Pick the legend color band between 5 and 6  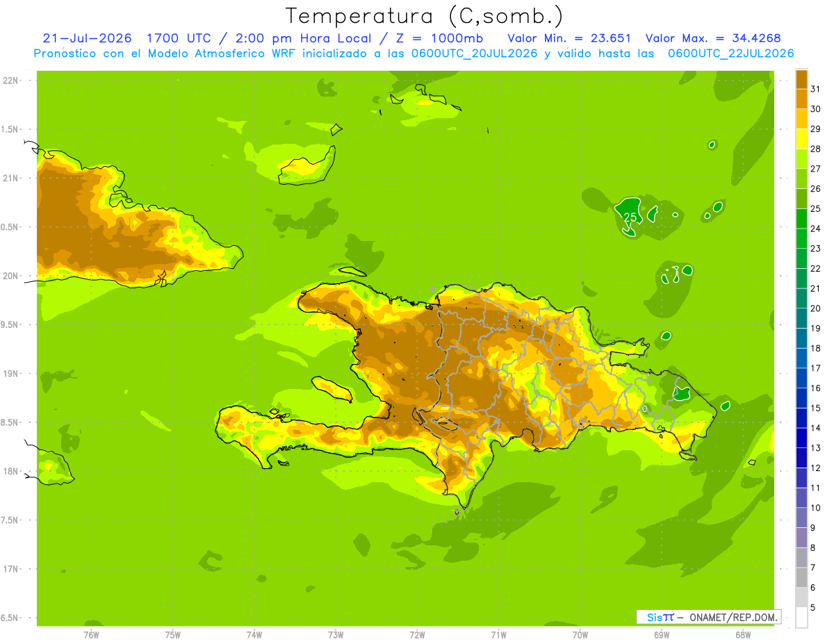tap(801, 597)
